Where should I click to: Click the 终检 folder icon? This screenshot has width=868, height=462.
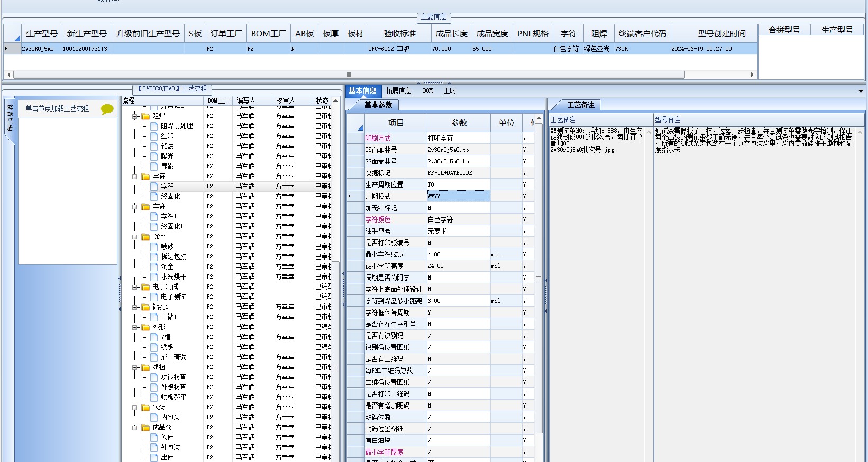tap(146, 367)
